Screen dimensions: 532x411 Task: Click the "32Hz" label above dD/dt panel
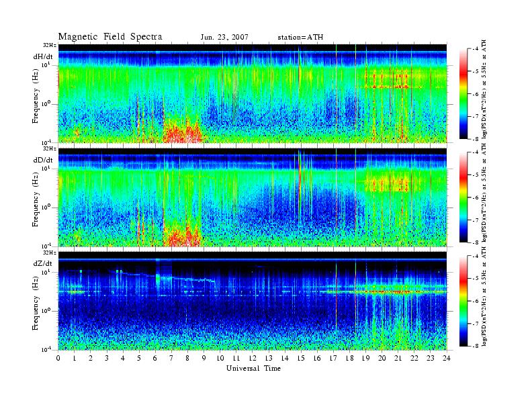[x=50, y=148]
